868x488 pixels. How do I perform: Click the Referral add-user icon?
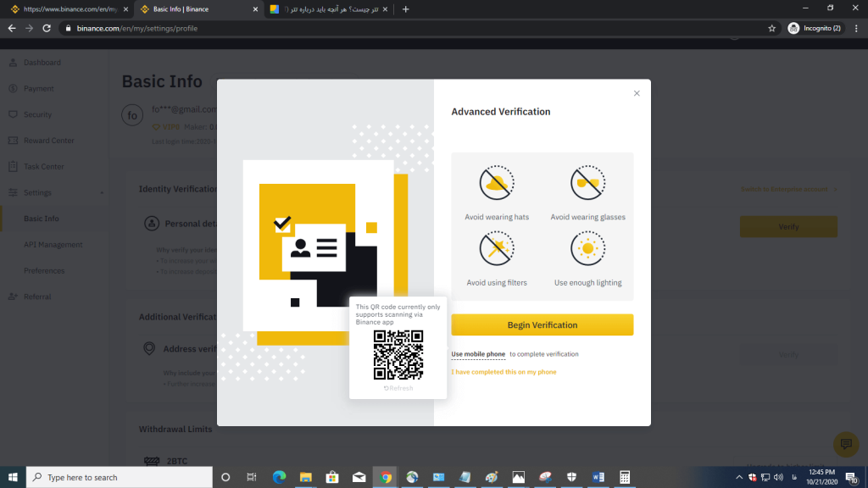(13, 297)
